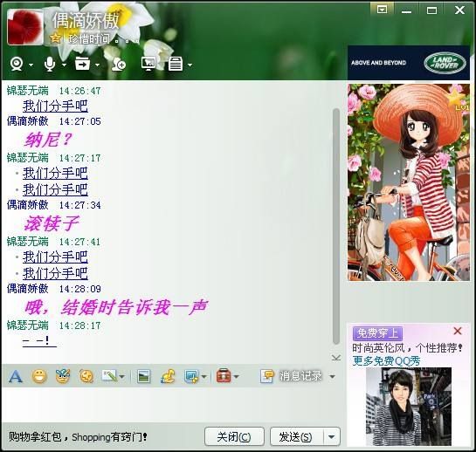The width and height of the screenshot is (476, 452).
Task: Expand the 消息记录 dropdown arrow
Action: coord(333,377)
